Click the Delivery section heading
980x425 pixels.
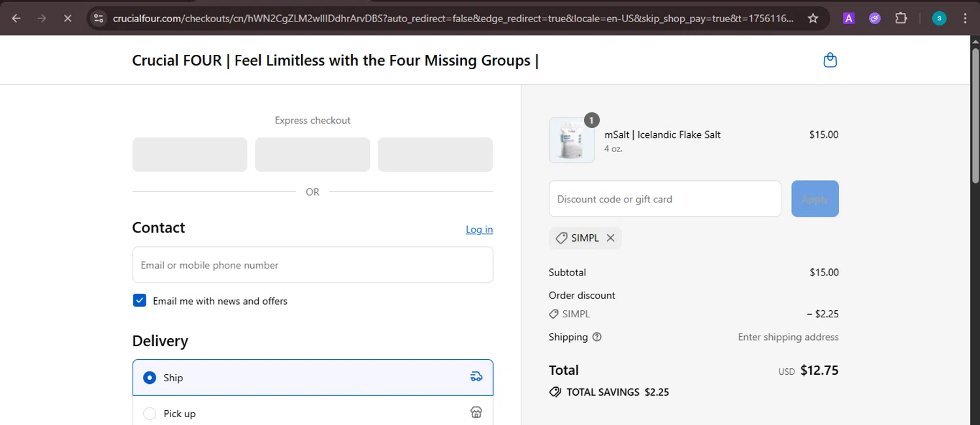click(160, 341)
